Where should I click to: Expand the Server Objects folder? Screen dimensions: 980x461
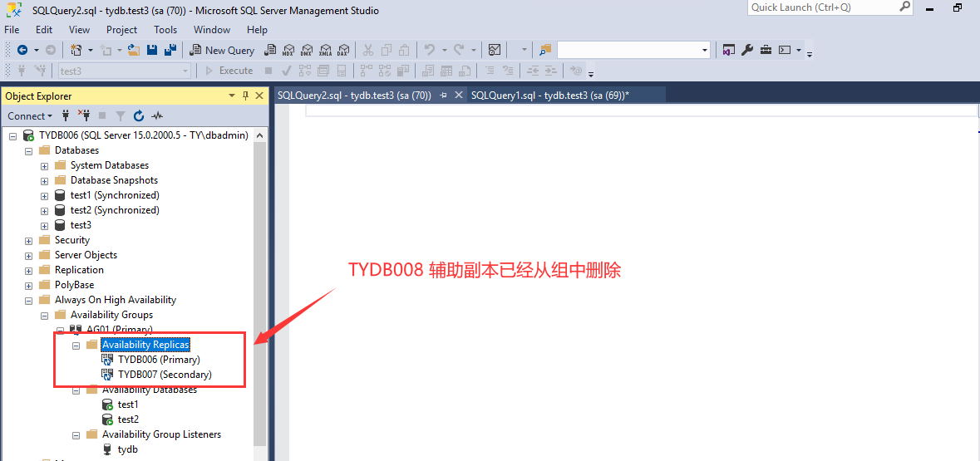click(28, 256)
